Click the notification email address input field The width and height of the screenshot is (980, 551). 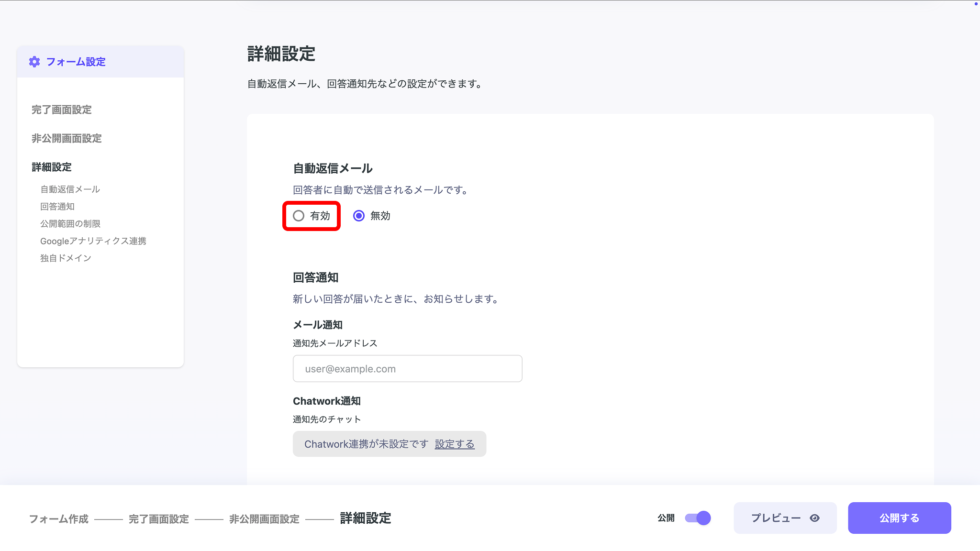pos(407,368)
